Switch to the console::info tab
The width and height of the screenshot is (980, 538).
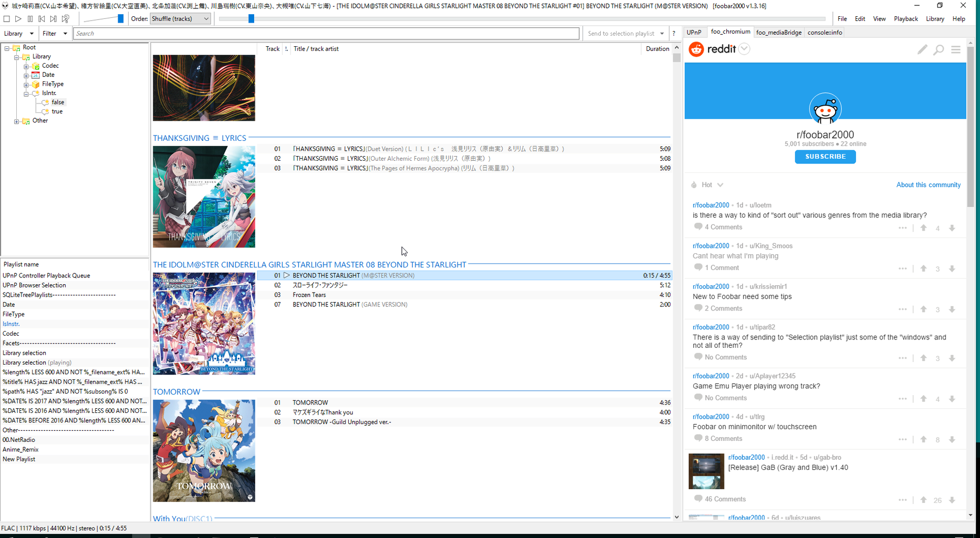[825, 33]
